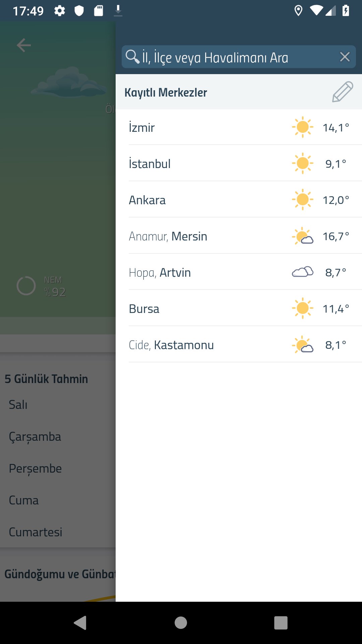Select Salı in the forecast list

pos(18,405)
